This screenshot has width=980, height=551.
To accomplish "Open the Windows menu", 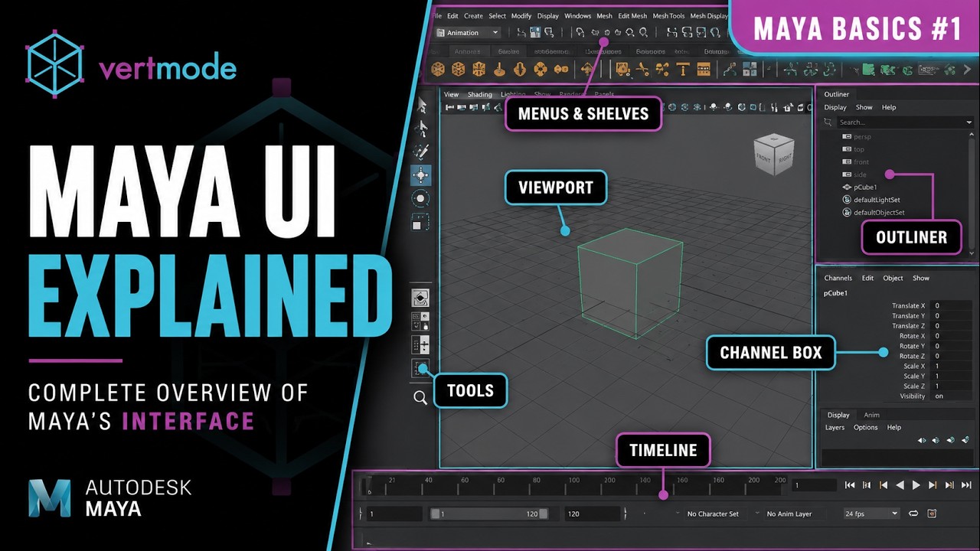I will 578,16.
